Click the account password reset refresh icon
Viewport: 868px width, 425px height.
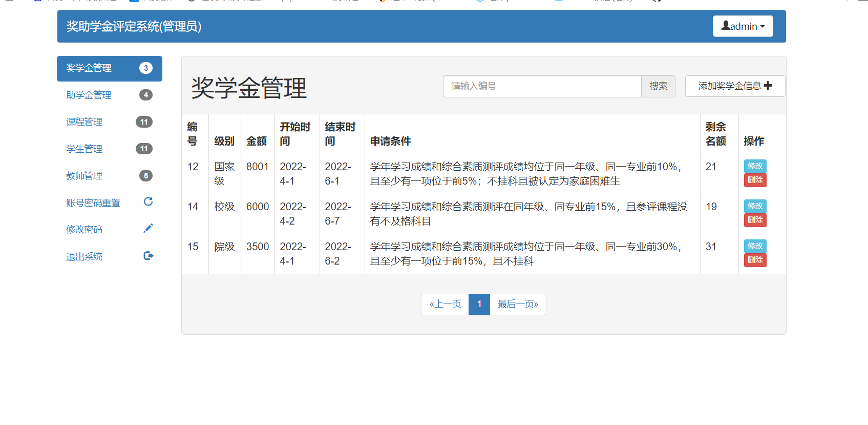[x=148, y=201]
